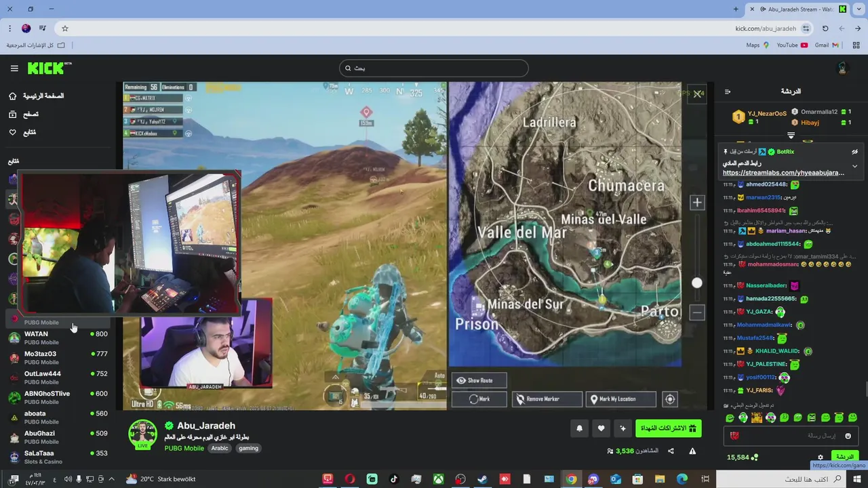Open Abu_Jaradeh channel avatar
The image size is (868, 488).
(x=143, y=434)
